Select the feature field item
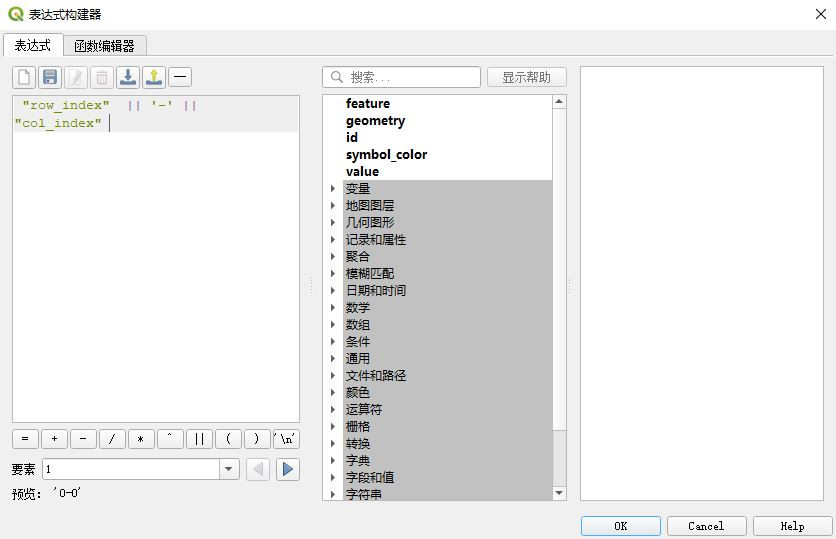This screenshot has height=539, width=836. (367, 103)
